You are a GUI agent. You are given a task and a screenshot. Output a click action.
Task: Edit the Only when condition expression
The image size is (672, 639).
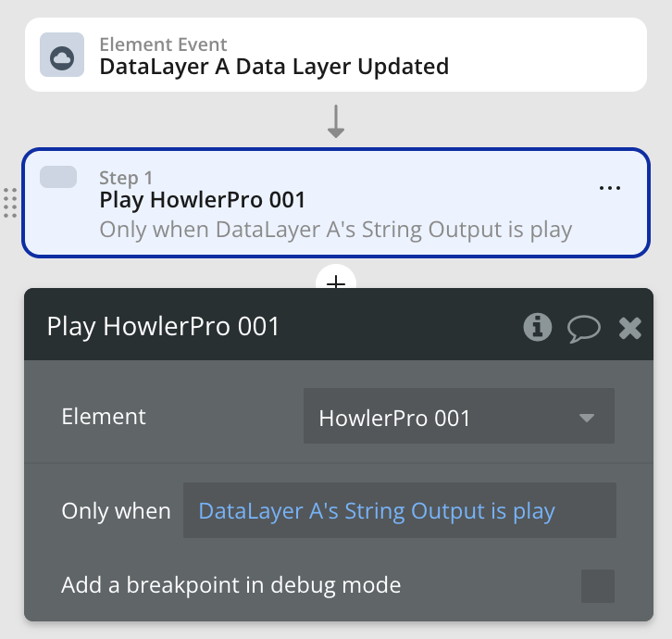[x=400, y=510]
